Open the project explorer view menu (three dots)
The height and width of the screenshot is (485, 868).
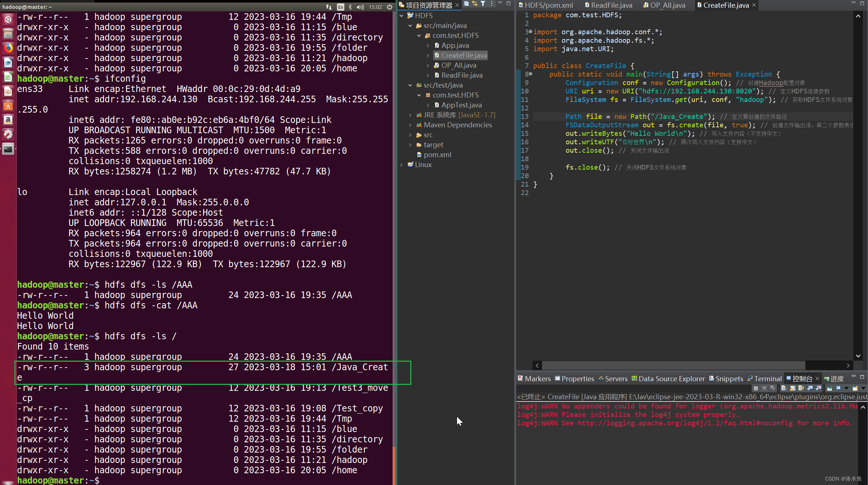coord(492,4)
